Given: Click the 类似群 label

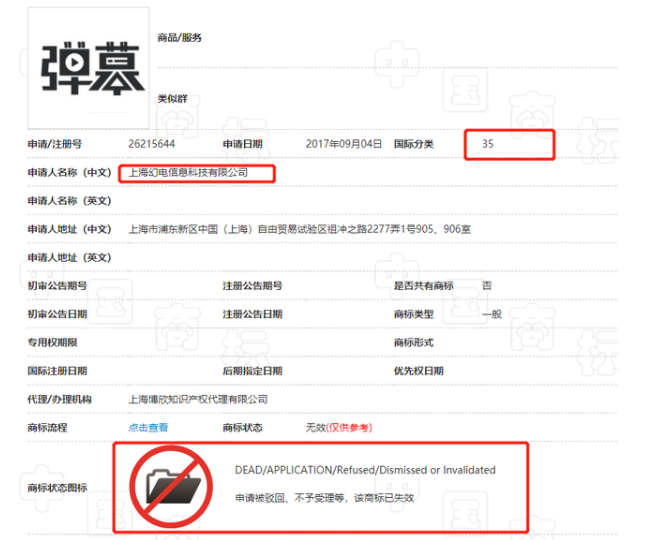Looking at the screenshot, I should click(x=172, y=99).
